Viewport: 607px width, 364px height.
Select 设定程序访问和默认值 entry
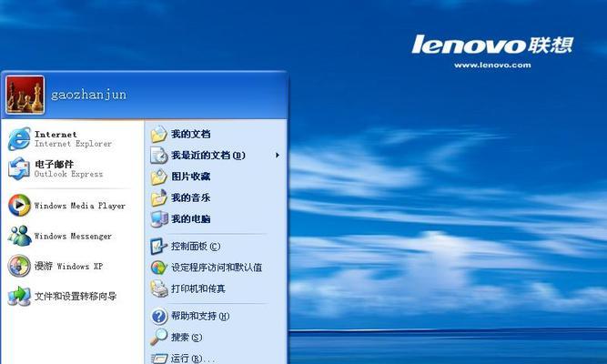(x=217, y=268)
